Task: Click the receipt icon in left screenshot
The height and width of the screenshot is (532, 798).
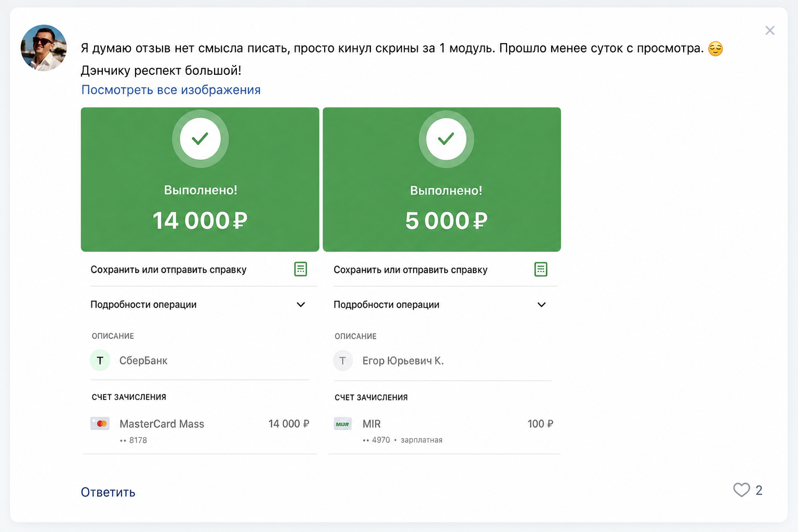Action: point(301,269)
